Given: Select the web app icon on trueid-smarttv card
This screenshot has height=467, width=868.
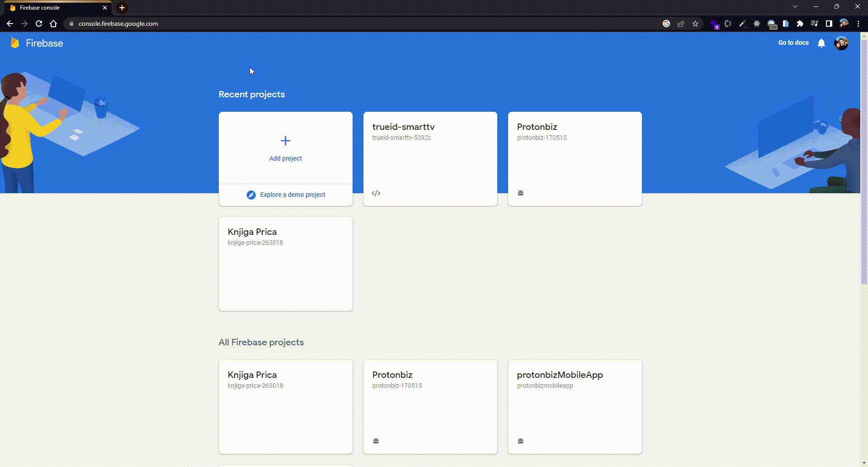Looking at the screenshot, I should [x=376, y=193].
